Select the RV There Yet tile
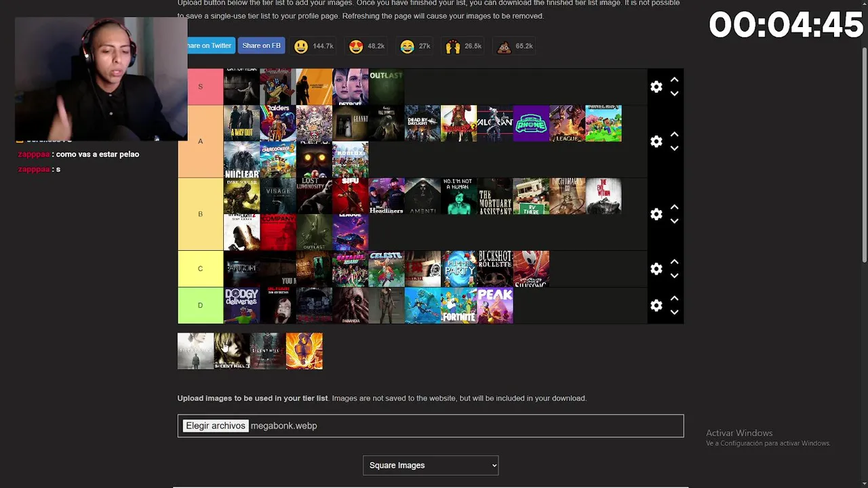 531,196
